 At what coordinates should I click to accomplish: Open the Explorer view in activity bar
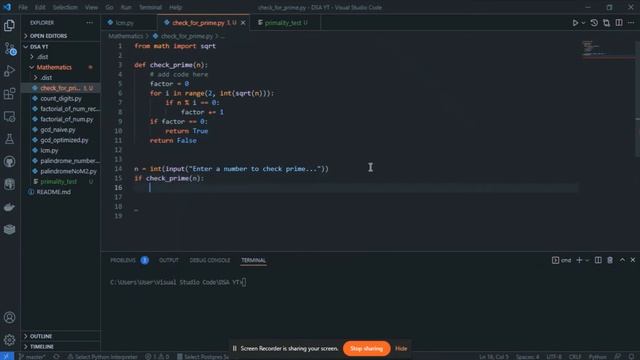pyautogui.click(x=9, y=25)
